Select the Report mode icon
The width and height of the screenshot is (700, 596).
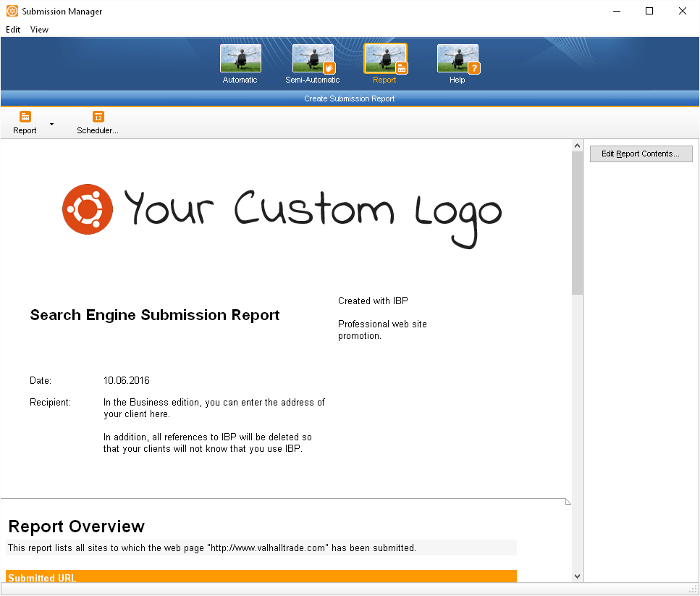click(x=385, y=59)
